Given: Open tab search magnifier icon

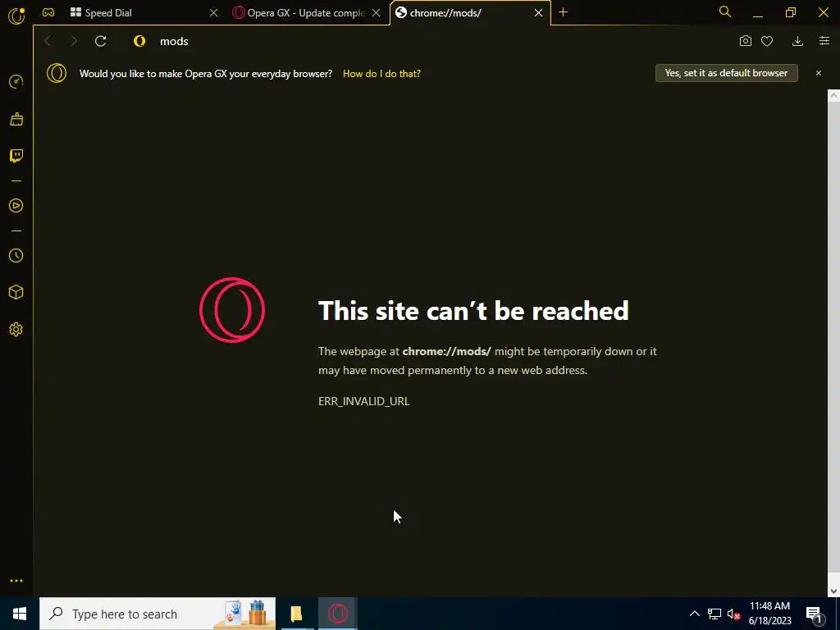Looking at the screenshot, I should tap(725, 11).
